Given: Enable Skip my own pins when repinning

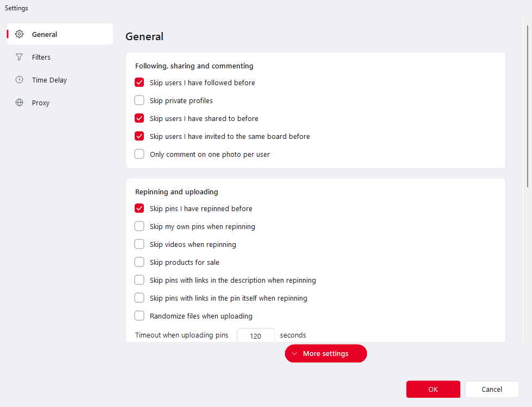Looking at the screenshot, I should [x=139, y=226].
